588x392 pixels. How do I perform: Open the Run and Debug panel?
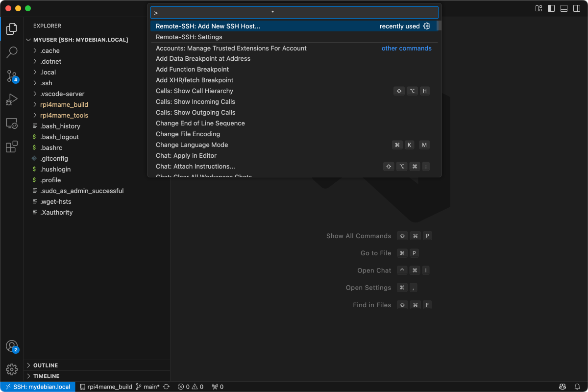coord(12,99)
